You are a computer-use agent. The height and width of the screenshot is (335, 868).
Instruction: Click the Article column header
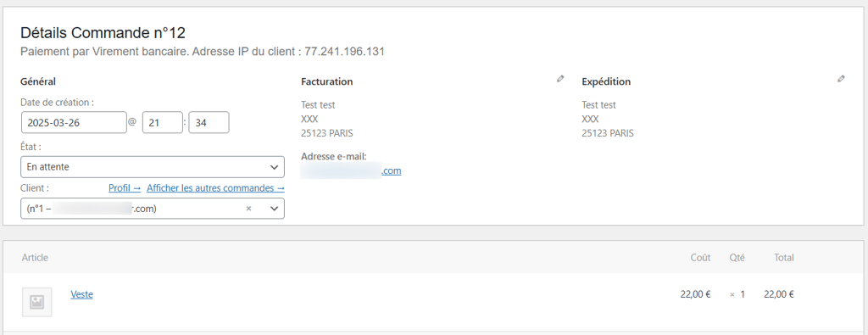35,258
